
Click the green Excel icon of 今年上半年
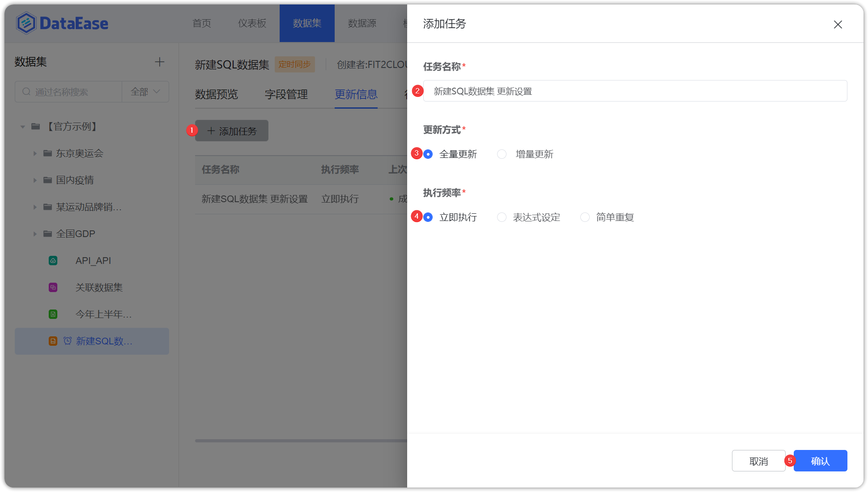[53, 314]
